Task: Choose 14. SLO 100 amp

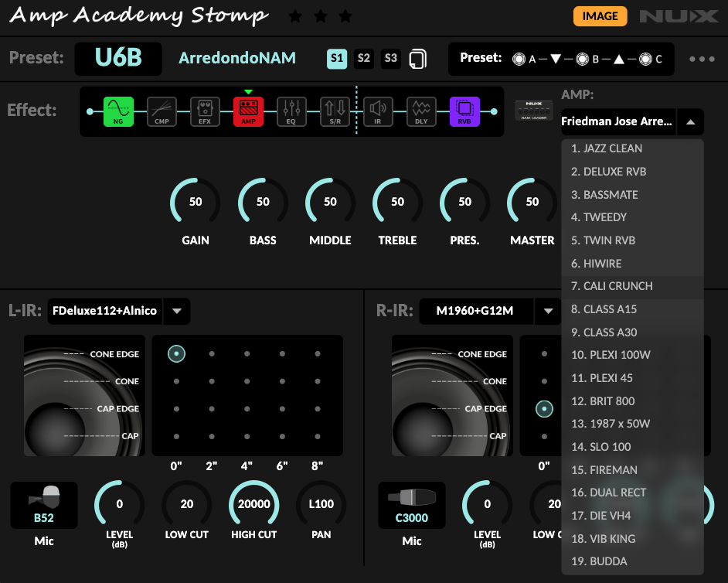Action: 632,447
